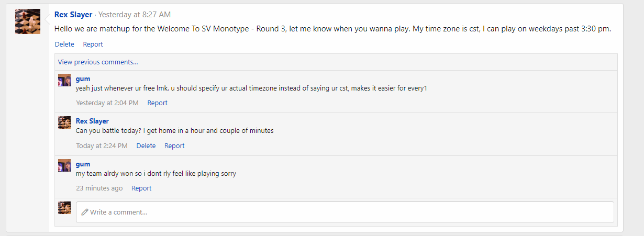Report the main profile post
The width and height of the screenshot is (644, 236).
tap(93, 44)
